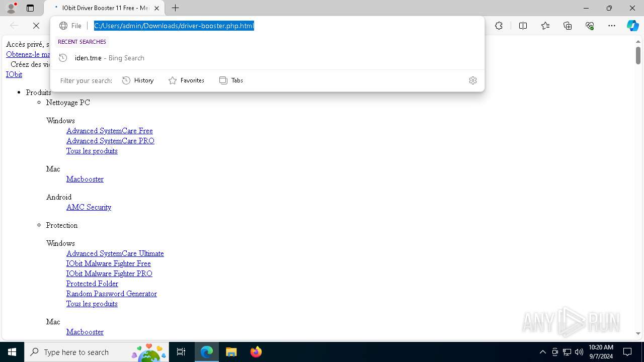Click the taskbar search box
644x362 pixels.
coord(97,352)
